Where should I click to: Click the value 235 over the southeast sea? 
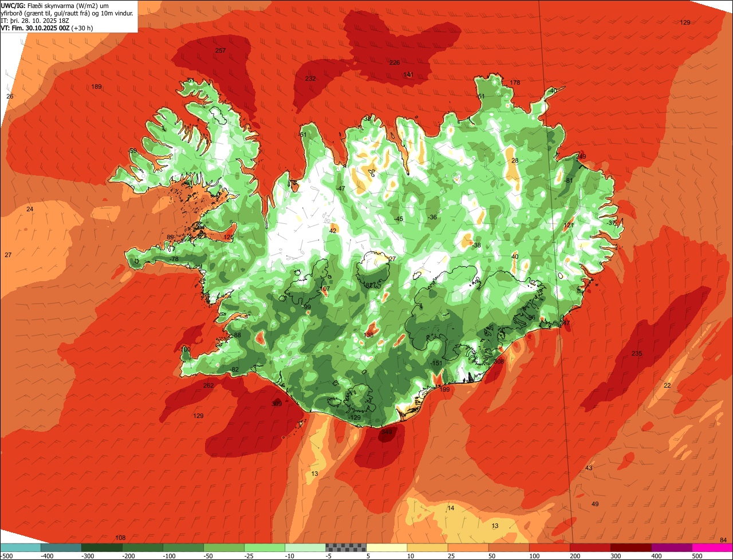coord(637,353)
